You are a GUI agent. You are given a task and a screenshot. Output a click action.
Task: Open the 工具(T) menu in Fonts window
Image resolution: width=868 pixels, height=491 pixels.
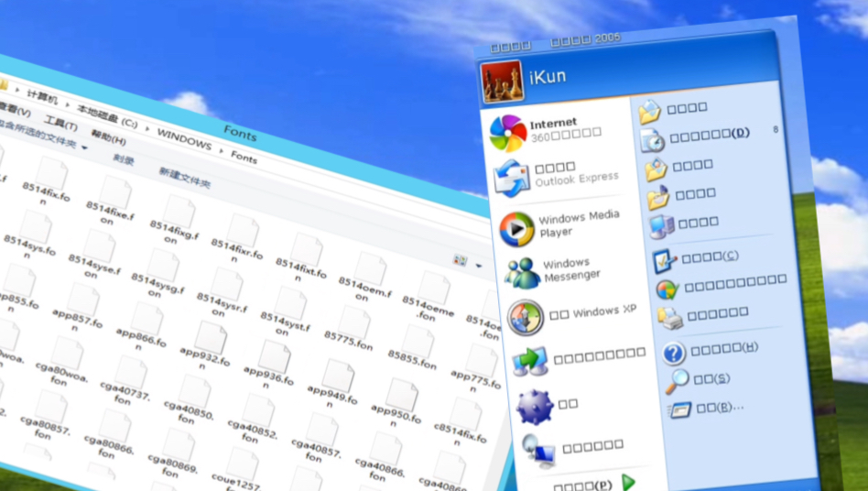click(61, 124)
